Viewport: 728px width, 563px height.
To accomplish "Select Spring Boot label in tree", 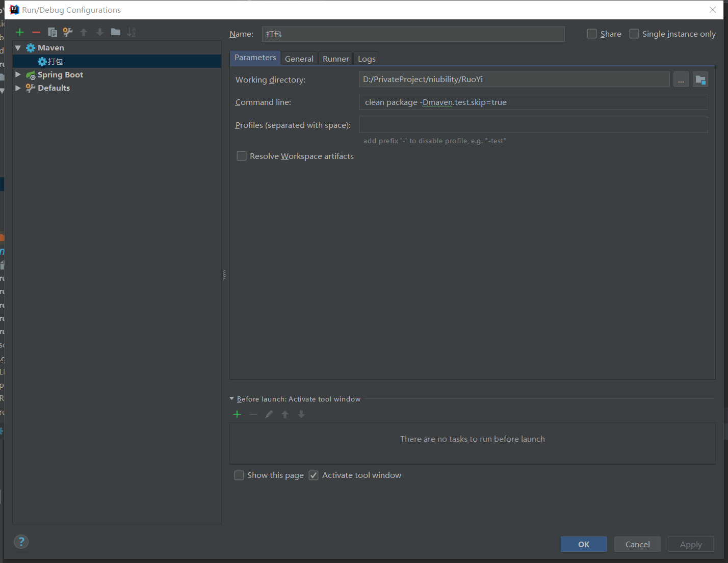I will tap(60, 75).
